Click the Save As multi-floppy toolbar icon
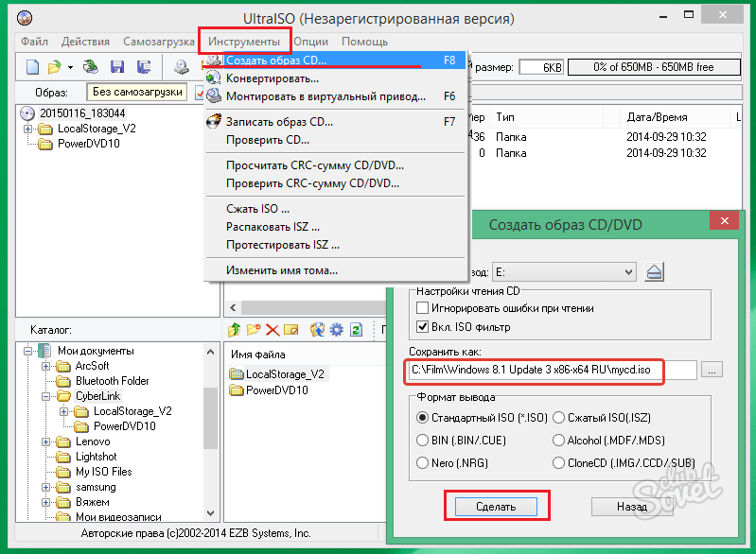The width and height of the screenshot is (756, 554). click(x=144, y=67)
